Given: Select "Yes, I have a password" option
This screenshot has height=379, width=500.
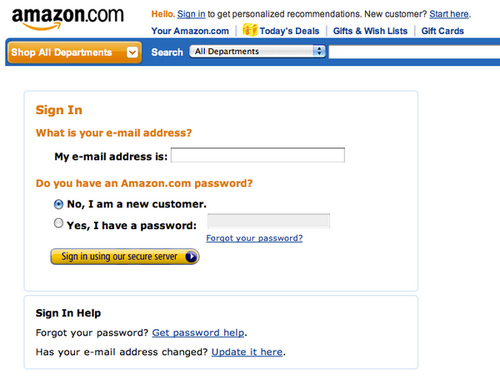Looking at the screenshot, I should click(x=58, y=223).
